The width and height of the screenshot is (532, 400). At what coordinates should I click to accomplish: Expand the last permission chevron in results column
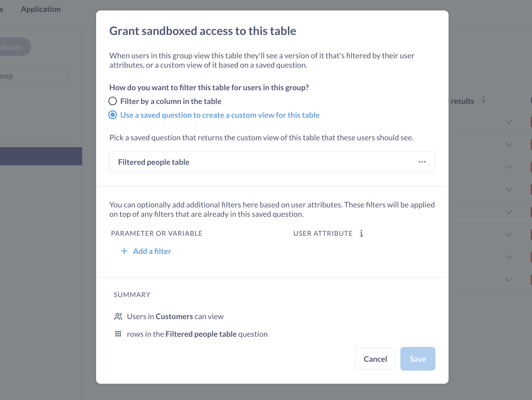pos(509,280)
